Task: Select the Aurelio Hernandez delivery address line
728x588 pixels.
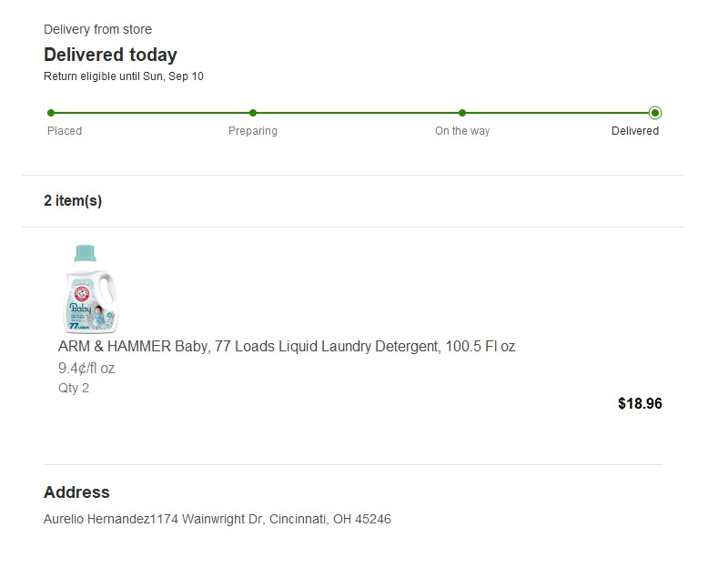Action: [217, 519]
